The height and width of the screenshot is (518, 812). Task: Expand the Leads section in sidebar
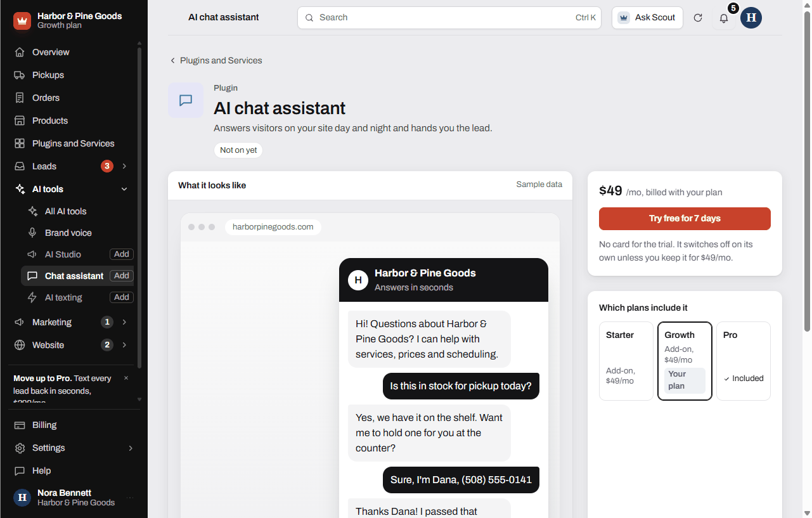pyautogui.click(x=124, y=166)
